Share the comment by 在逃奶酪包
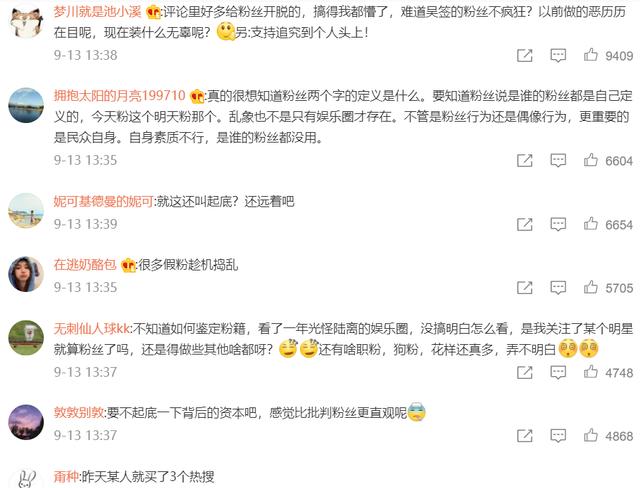Image resolution: width=640 pixels, height=488 pixels. point(524,288)
